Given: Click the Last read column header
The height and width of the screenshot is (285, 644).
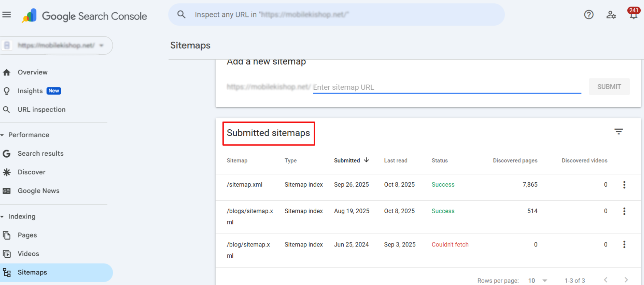Looking at the screenshot, I should point(396,160).
